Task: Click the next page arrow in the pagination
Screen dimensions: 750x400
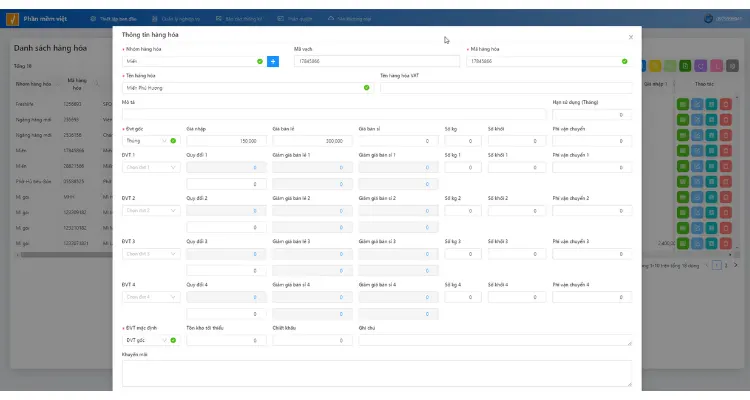Action: pyautogui.click(x=736, y=265)
